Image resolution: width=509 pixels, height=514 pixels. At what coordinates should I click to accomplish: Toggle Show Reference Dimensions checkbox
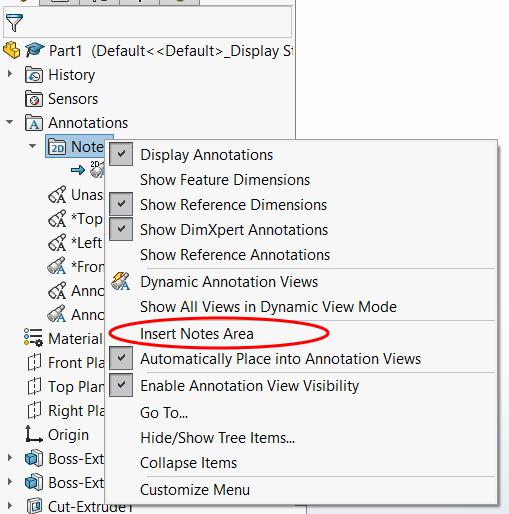[x=121, y=204]
